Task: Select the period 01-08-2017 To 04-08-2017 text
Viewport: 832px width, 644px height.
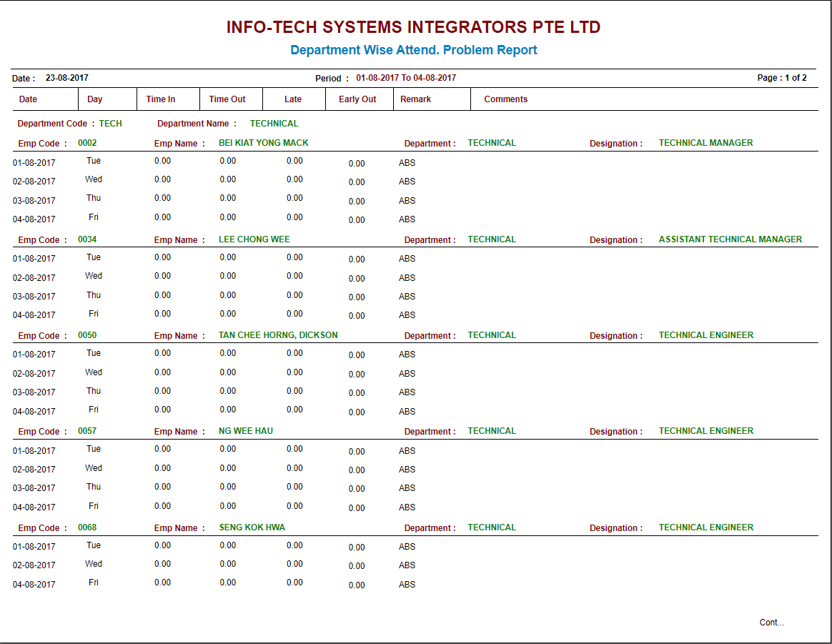Action: point(406,78)
